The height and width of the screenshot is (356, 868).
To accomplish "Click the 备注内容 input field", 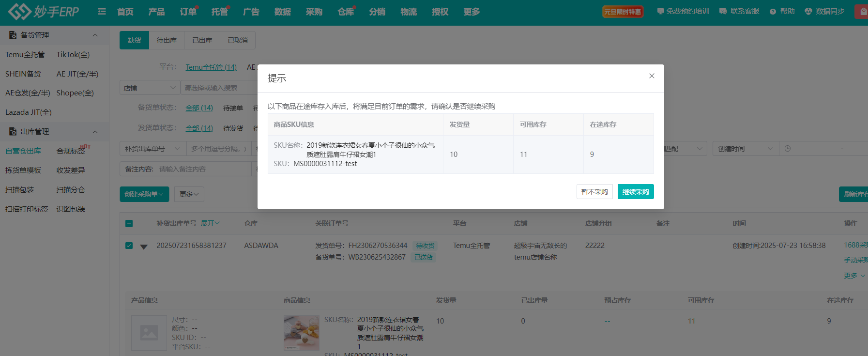I will point(203,169).
